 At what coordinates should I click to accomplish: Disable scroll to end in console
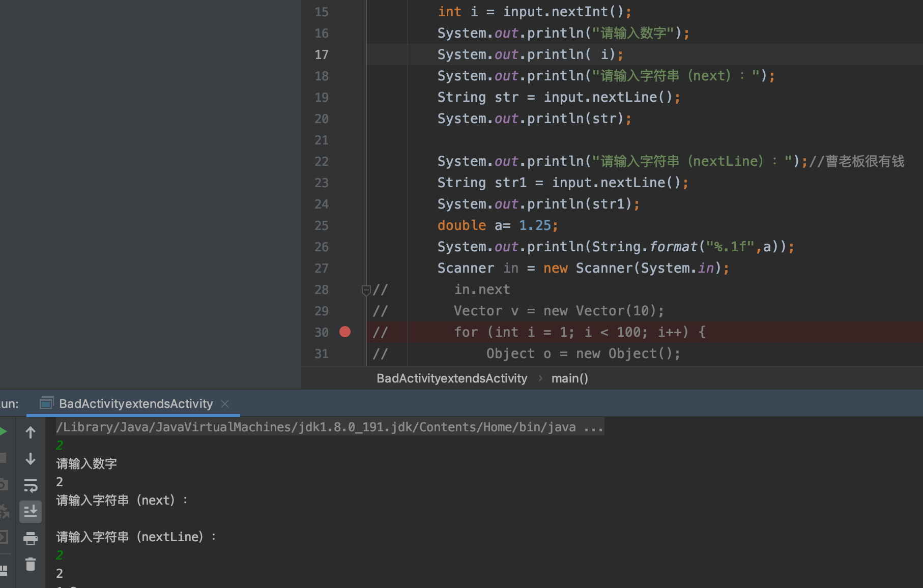tap(31, 511)
